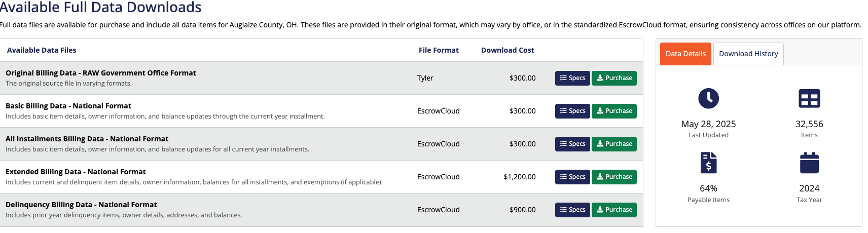
Task: Click the 'Available Data Files' column header
Action: [42, 50]
